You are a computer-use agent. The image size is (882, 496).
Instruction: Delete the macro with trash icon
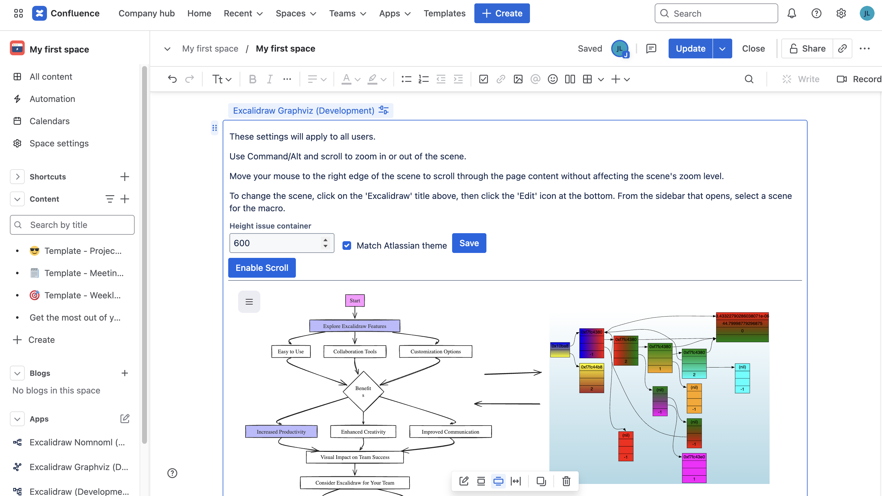click(x=566, y=481)
